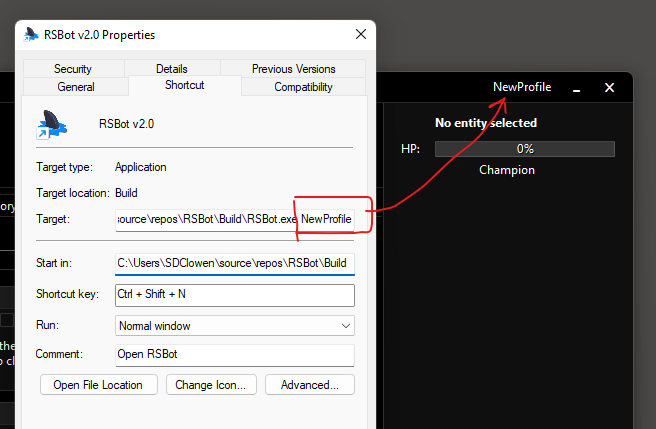Click the Target location Build value
The height and width of the screenshot is (429, 656).
click(x=126, y=193)
